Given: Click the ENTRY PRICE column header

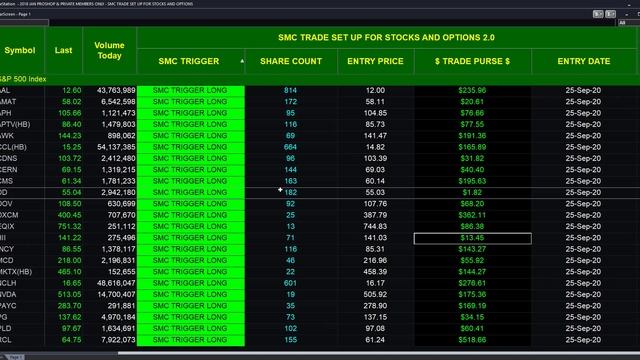Looking at the screenshot, I should pyautogui.click(x=376, y=61).
